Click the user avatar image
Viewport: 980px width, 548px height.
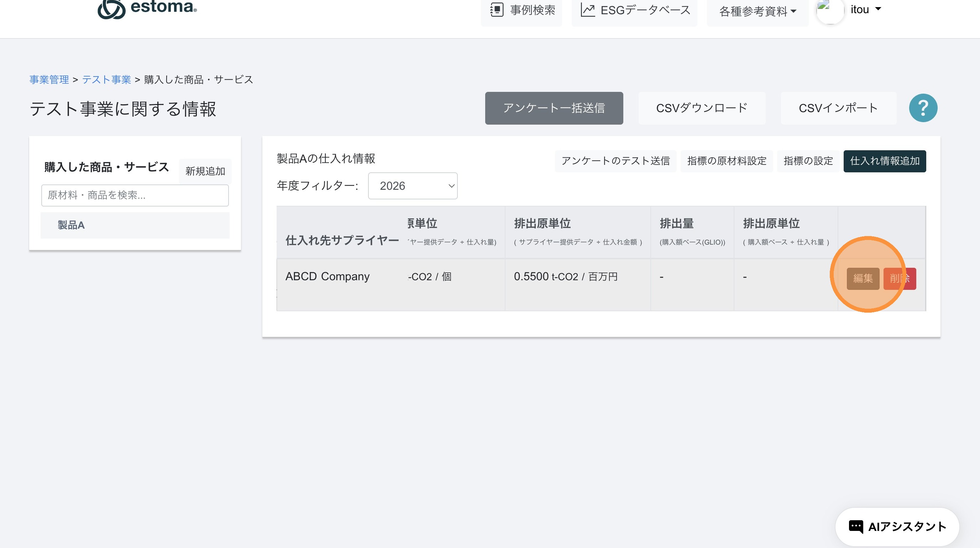(x=830, y=11)
